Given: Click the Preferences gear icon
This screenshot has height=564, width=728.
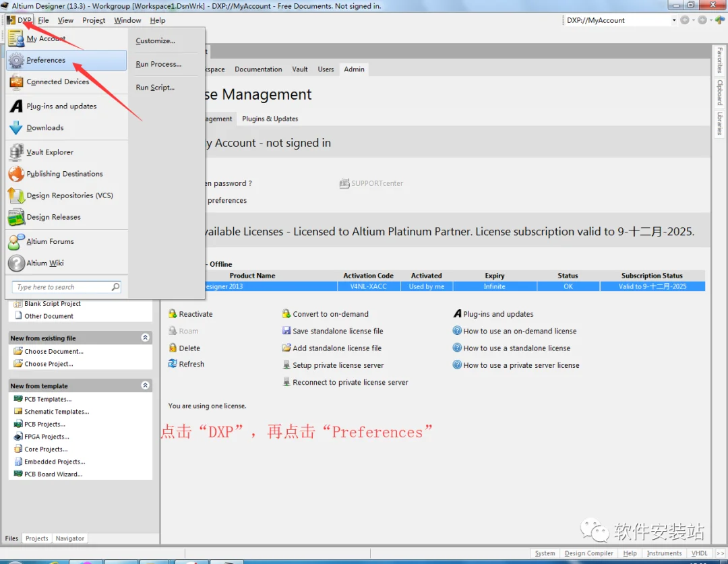Looking at the screenshot, I should (16, 61).
